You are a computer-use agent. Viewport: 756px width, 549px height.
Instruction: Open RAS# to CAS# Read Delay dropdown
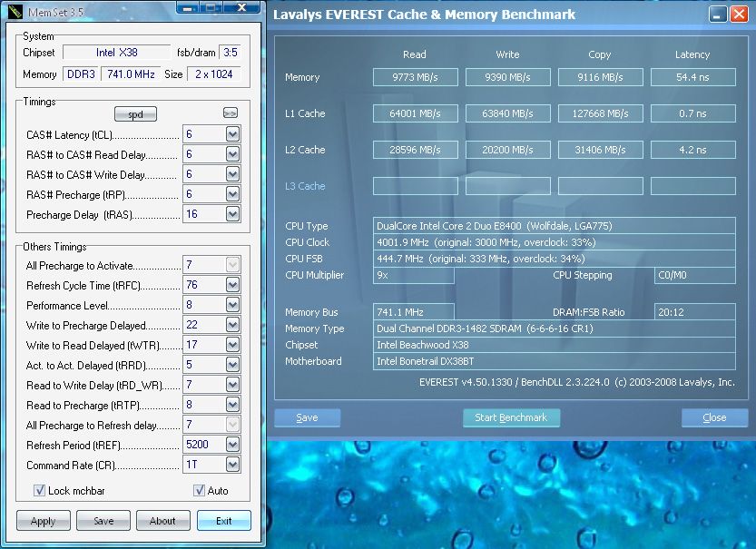(x=233, y=154)
